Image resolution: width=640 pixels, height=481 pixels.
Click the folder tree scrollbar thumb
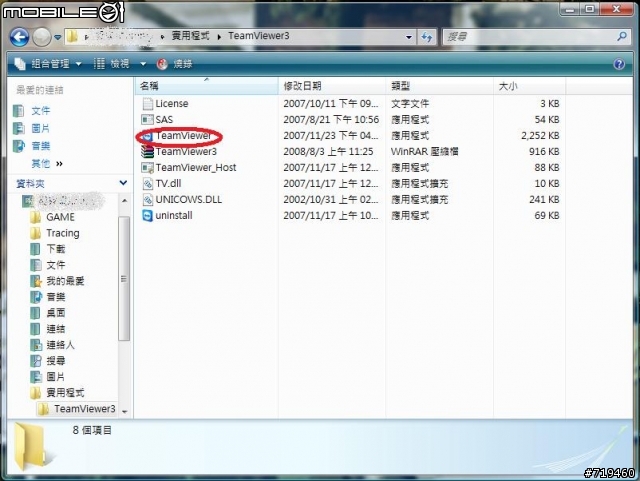[x=124, y=278]
